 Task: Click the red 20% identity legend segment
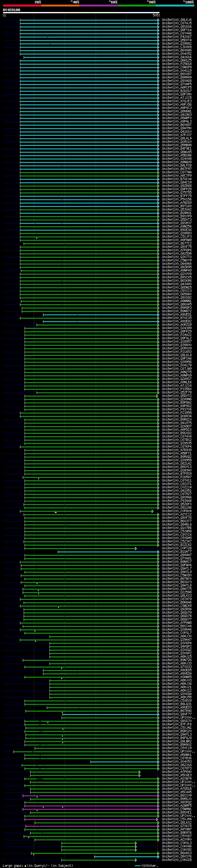point(22,6)
